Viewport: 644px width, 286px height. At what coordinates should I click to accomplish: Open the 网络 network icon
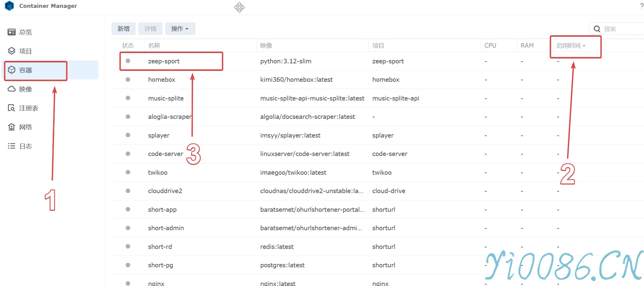point(11,127)
